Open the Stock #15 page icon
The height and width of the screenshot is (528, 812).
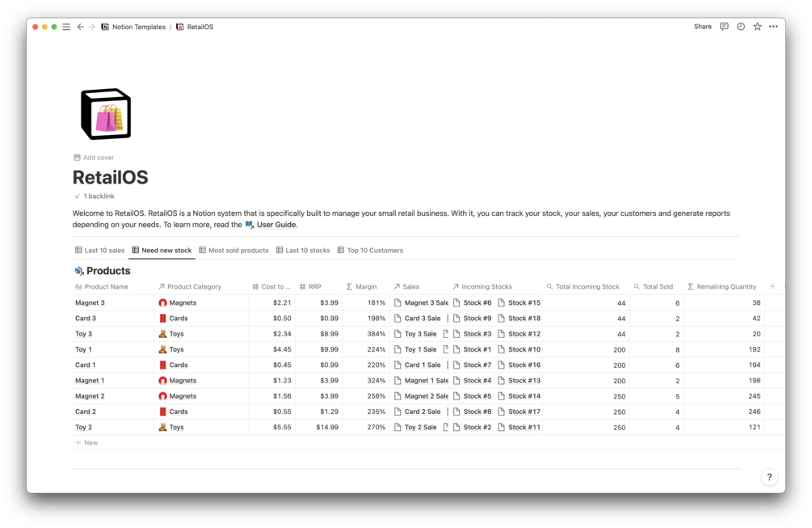(x=501, y=302)
